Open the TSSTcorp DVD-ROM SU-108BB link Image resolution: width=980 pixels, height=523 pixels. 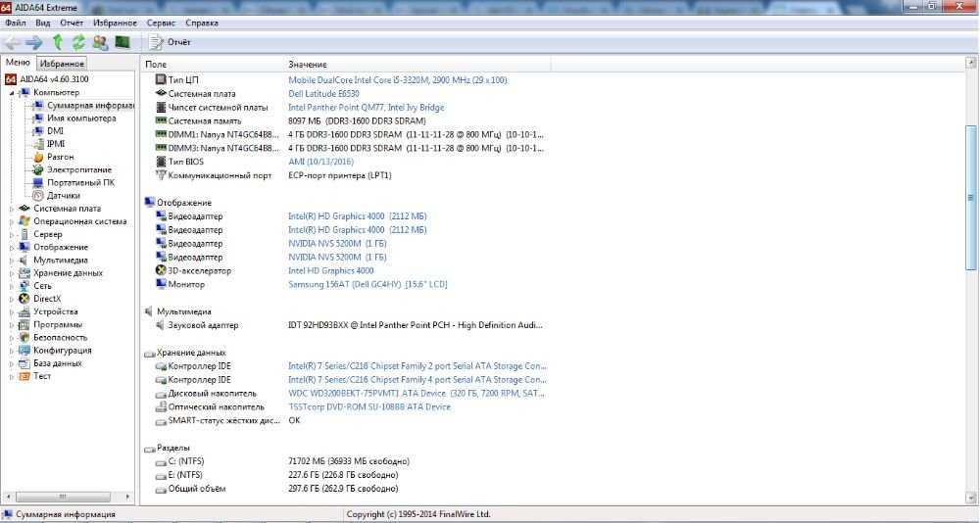click(x=369, y=406)
